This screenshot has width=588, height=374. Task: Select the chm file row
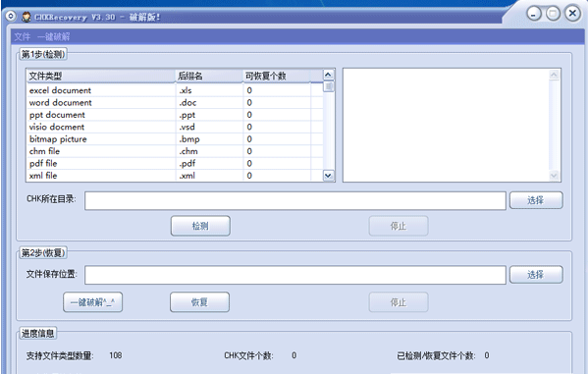click(x=175, y=151)
